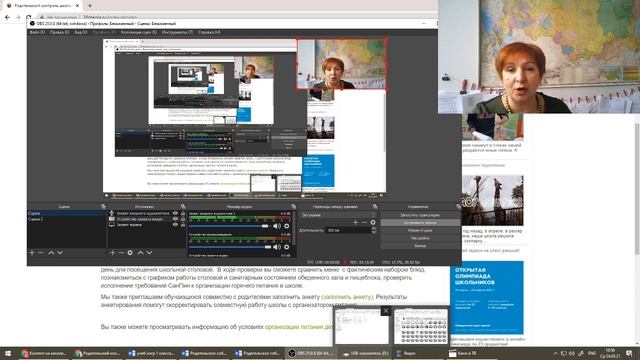The image size is (640, 360).
Task: Show hidden system tray icons
Action: point(555,353)
